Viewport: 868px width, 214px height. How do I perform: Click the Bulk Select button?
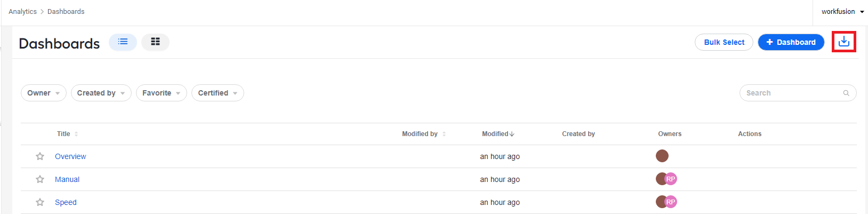coord(724,42)
